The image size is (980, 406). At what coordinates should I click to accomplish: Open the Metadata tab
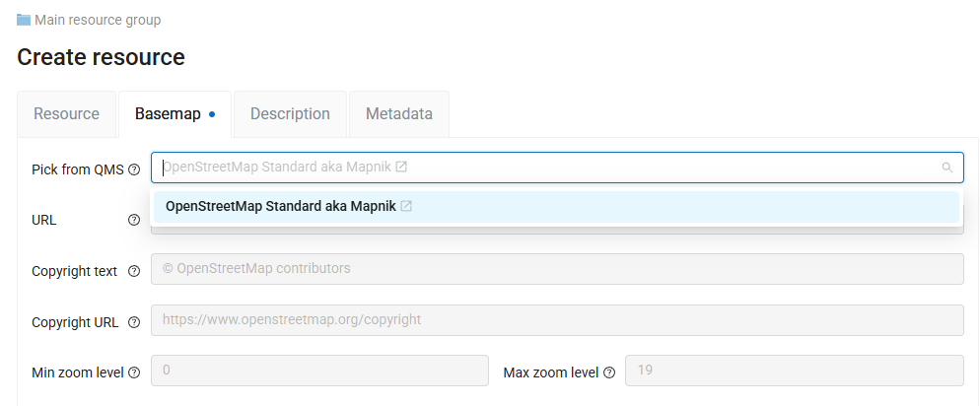398,113
